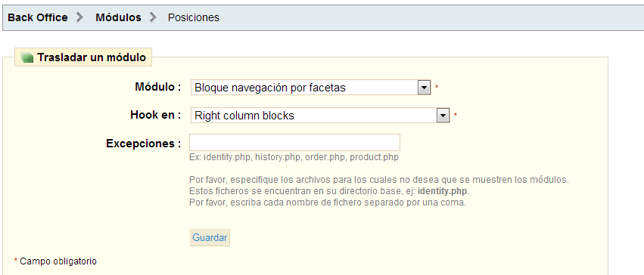Open the Módulos breadcrumb link
The image size is (644, 275).
[x=118, y=17]
